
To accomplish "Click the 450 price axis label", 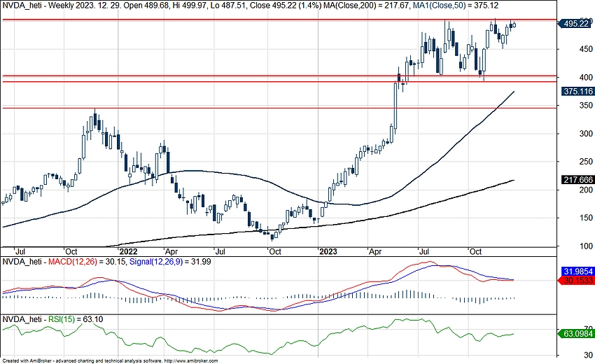I will tap(586, 49).
